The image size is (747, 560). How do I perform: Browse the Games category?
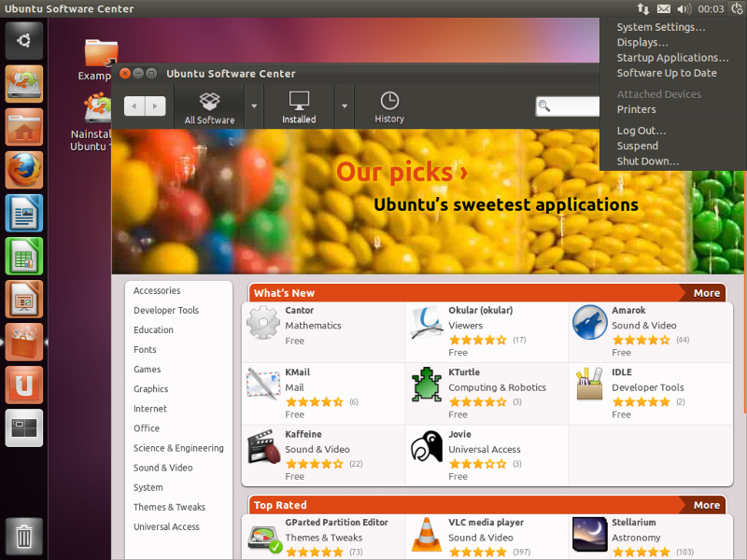pyautogui.click(x=148, y=369)
